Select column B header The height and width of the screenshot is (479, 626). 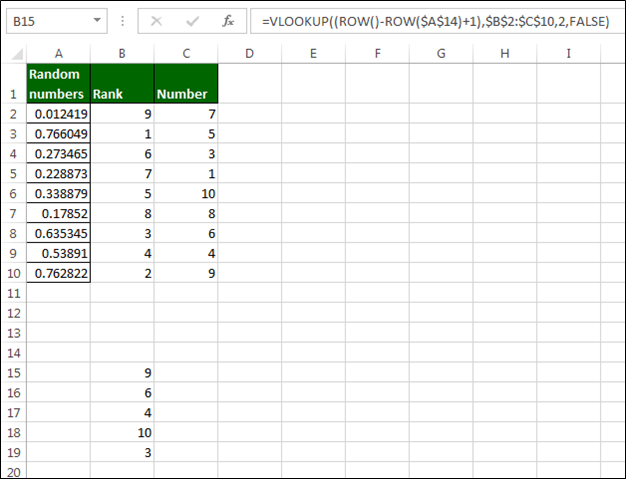point(122,53)
